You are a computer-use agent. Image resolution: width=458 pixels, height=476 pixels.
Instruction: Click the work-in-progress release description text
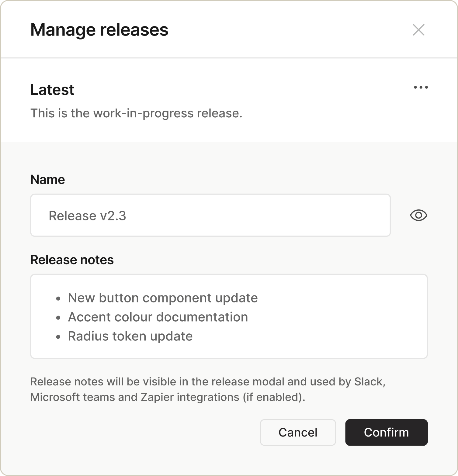(x=136, y=113)
